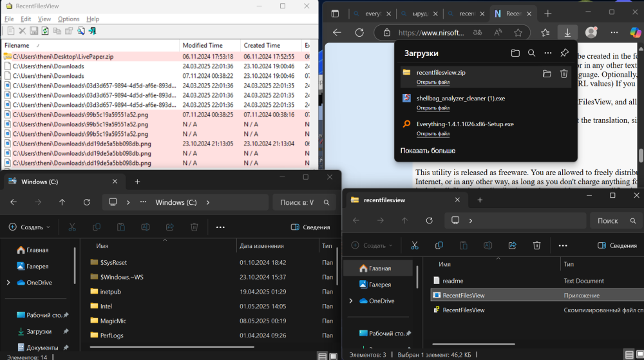Screen dimensions: 644x360
Task: Click Открыть файл under Everything-1.4.1.1026.x86-Setup.exe
Action: click(433, 134)
